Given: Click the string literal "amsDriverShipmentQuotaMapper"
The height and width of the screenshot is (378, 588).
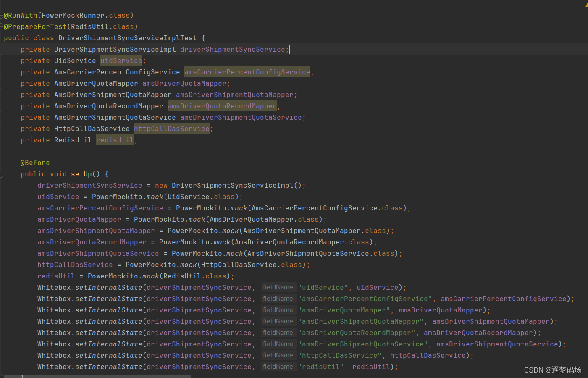Looking at the screenshot, I should tap(361, 322).
